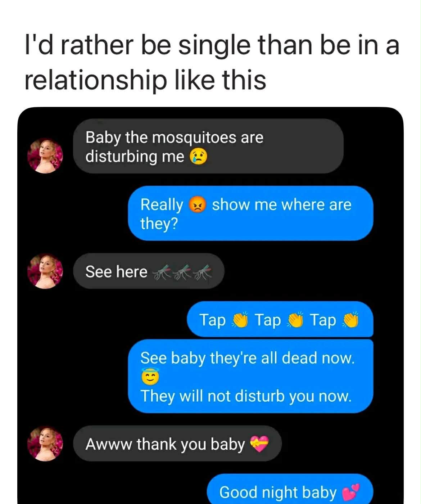Click the avatar next to 'See here'
This screenshot has width=421, height=504.
(x=45, y=271)
